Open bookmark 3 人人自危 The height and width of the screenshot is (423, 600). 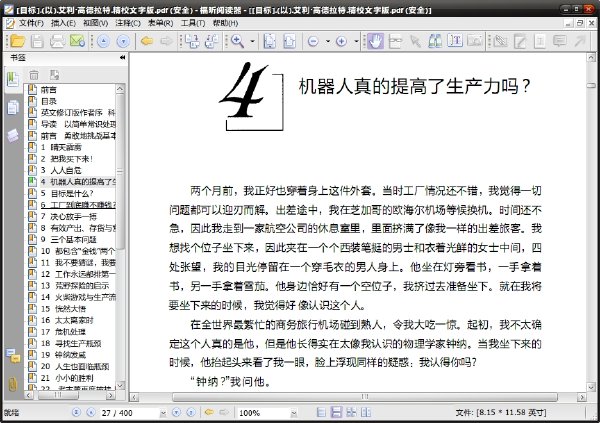click(61, 170)
